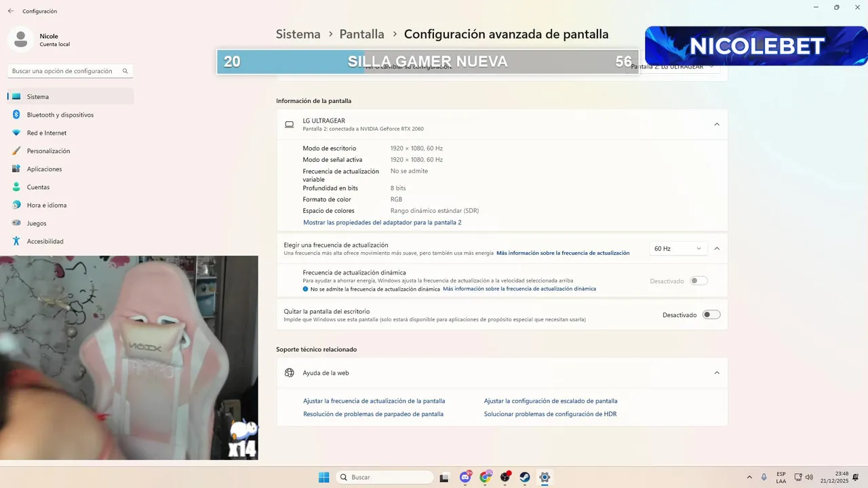This screenshot has height=488, width=868.
Task: Open the 60 Hz refresh rate dropdown
Action: 678,249
